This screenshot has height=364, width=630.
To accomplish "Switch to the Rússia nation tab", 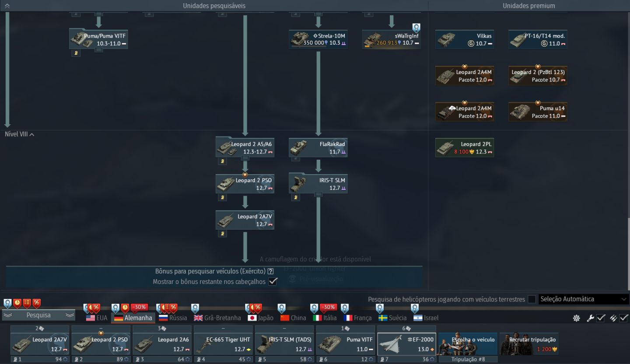I will (x=173, y=318).
